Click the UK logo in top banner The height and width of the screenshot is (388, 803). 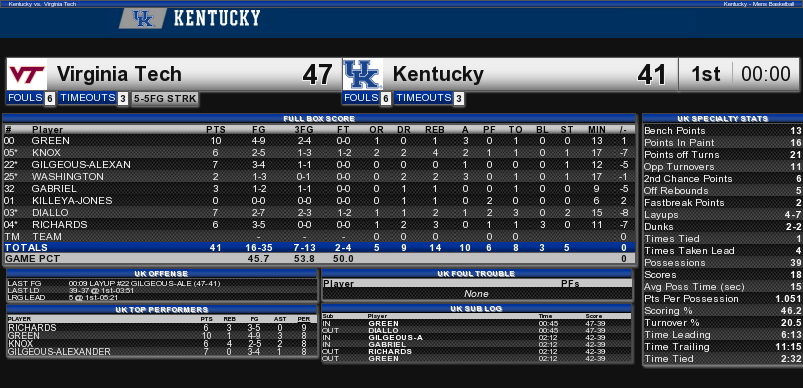point(143,19)
